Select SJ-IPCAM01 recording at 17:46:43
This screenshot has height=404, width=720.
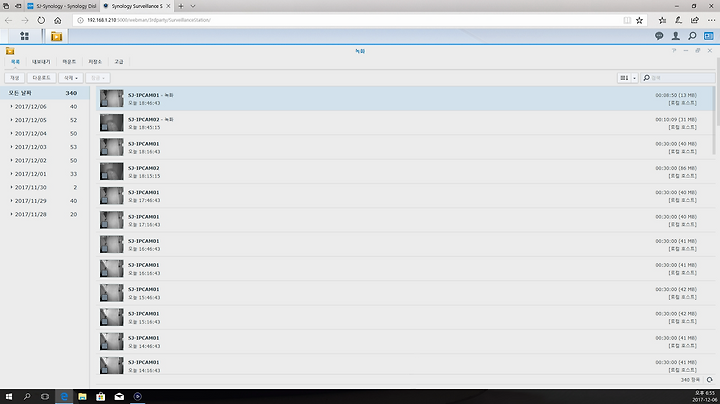pos(404,196)
